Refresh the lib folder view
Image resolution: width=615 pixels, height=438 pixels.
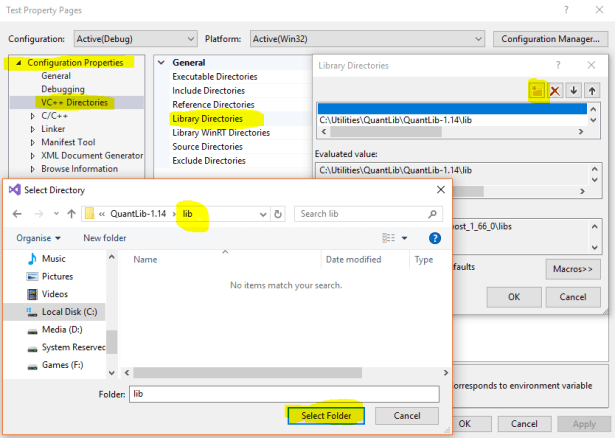tap(278, 214)
